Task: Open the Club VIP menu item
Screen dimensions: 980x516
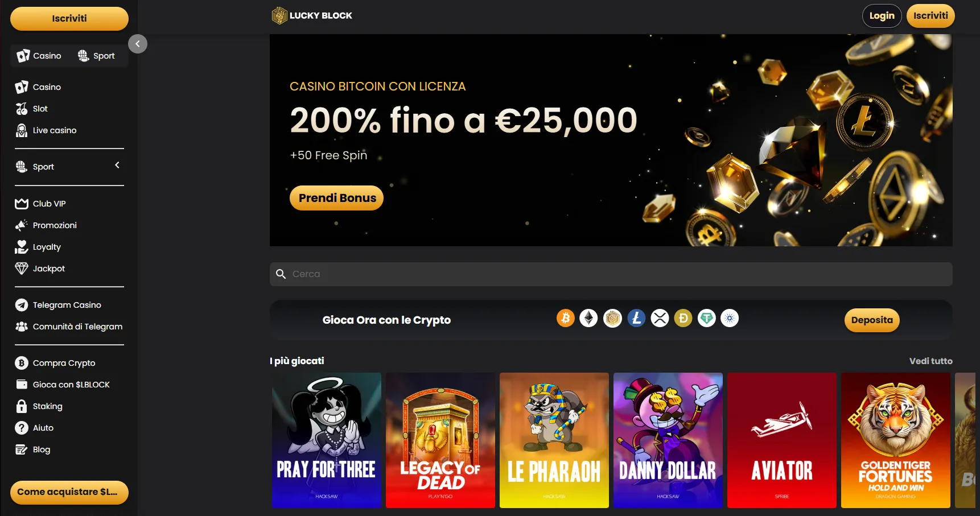Action: (x=40, y=204)
